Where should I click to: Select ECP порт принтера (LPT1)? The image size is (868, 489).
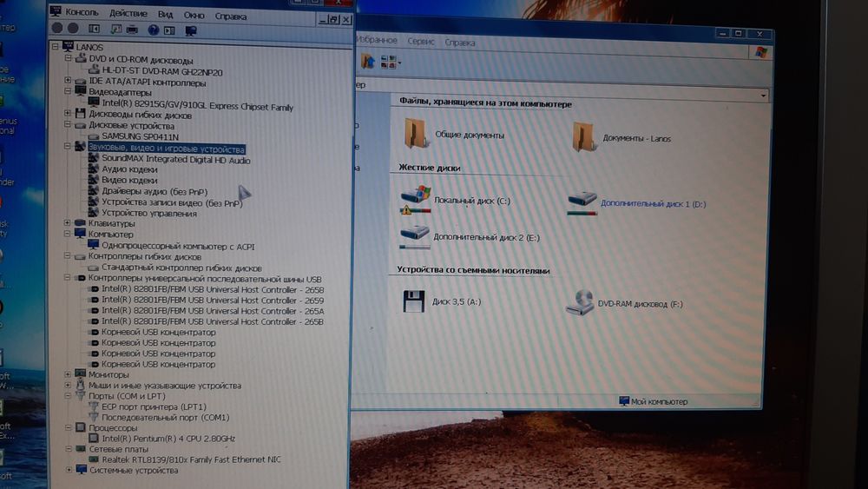coord(154,406)
